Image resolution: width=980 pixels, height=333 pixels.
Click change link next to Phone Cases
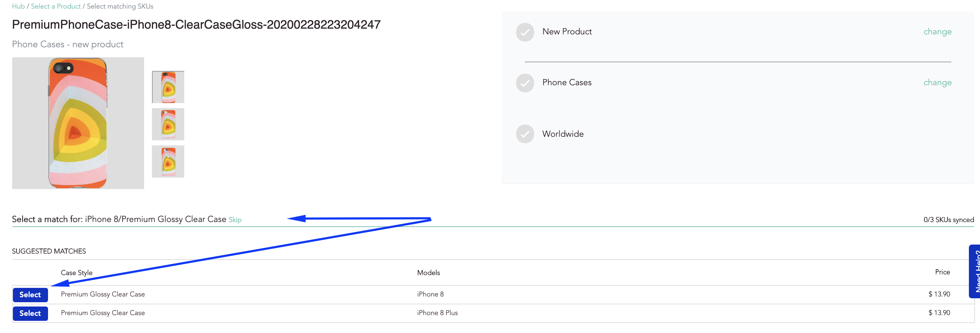[937, 82]
